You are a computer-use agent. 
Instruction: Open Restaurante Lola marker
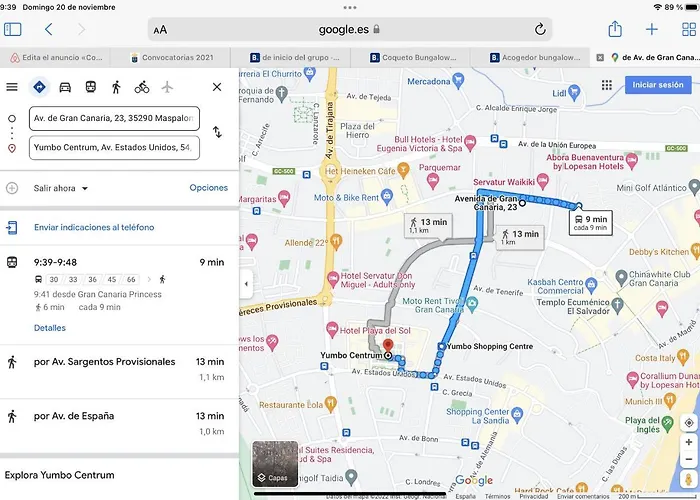point(330,404)
